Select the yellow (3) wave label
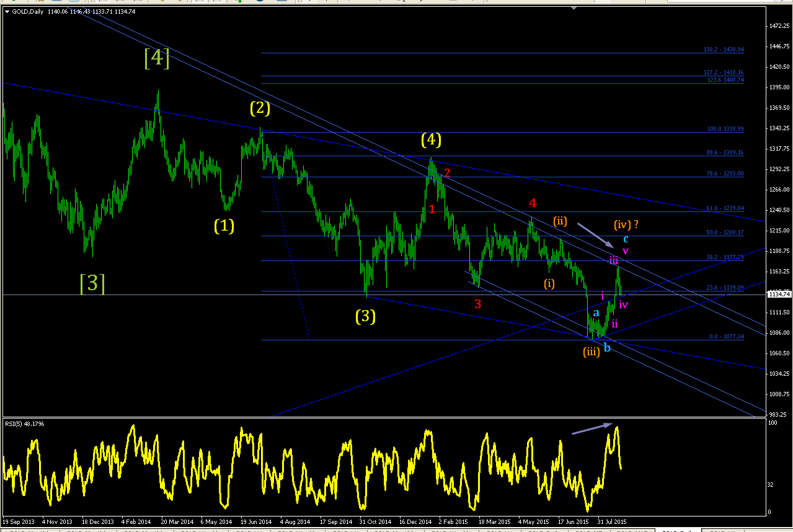The image size is (793, 532). click(x=365, y=316)
